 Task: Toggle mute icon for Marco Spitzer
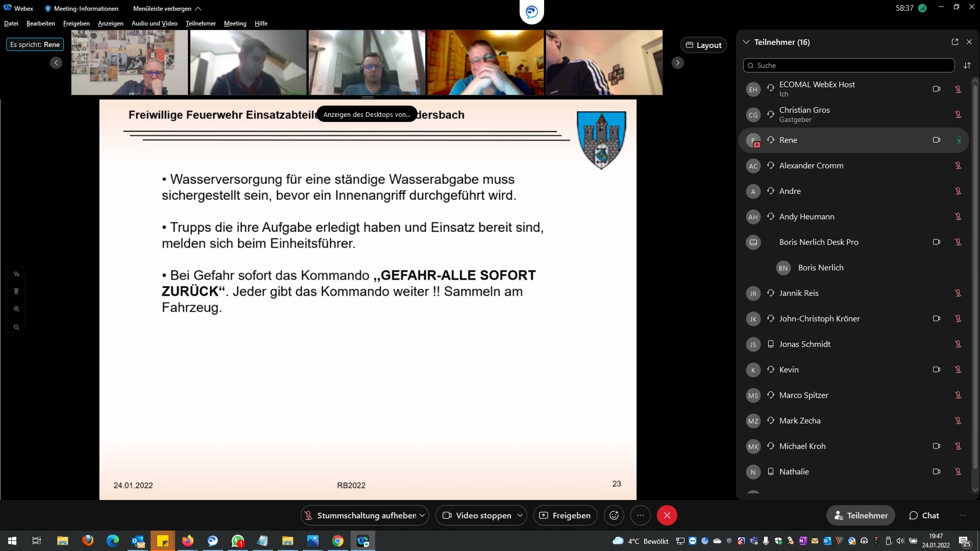958,395
